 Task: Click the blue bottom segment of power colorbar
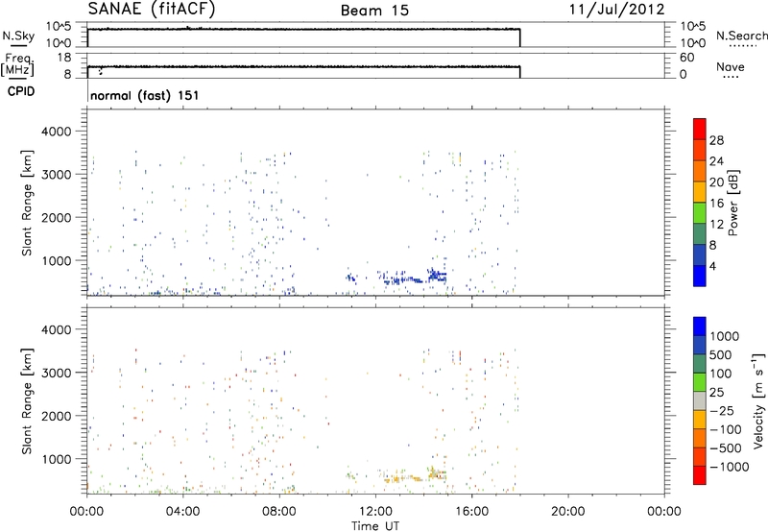[x=700, y=276]
